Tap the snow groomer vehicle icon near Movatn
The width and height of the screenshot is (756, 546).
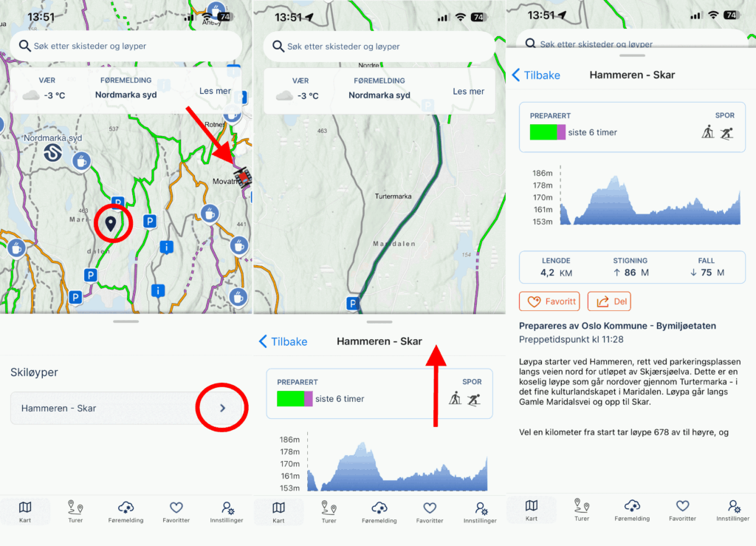tap(242, 178)
